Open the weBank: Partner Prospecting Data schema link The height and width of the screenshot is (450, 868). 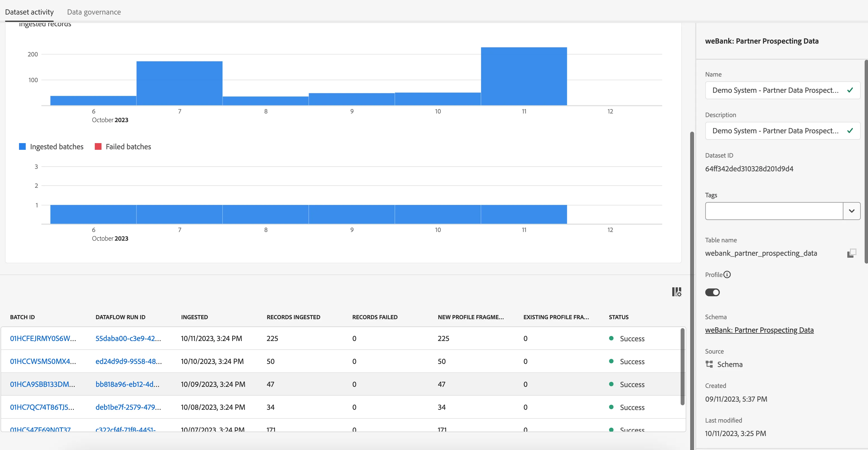(x=759, y=330)
